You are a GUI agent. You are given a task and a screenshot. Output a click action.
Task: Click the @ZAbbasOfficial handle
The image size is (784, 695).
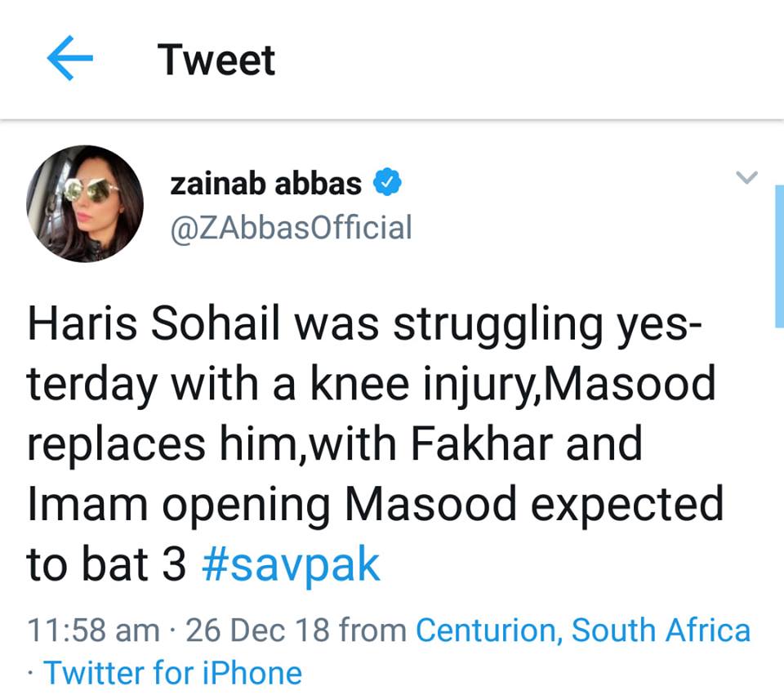[x=291, y=227]
